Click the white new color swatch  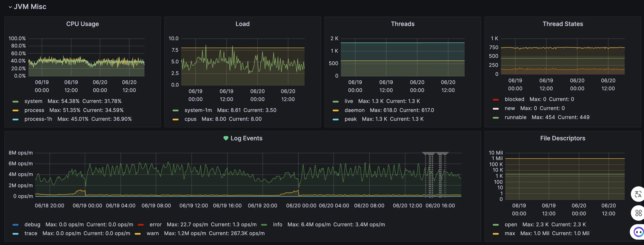[496, 109]
